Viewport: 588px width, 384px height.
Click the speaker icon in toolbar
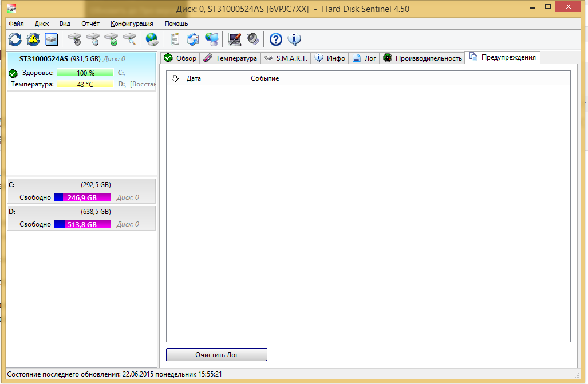[253, 39]
